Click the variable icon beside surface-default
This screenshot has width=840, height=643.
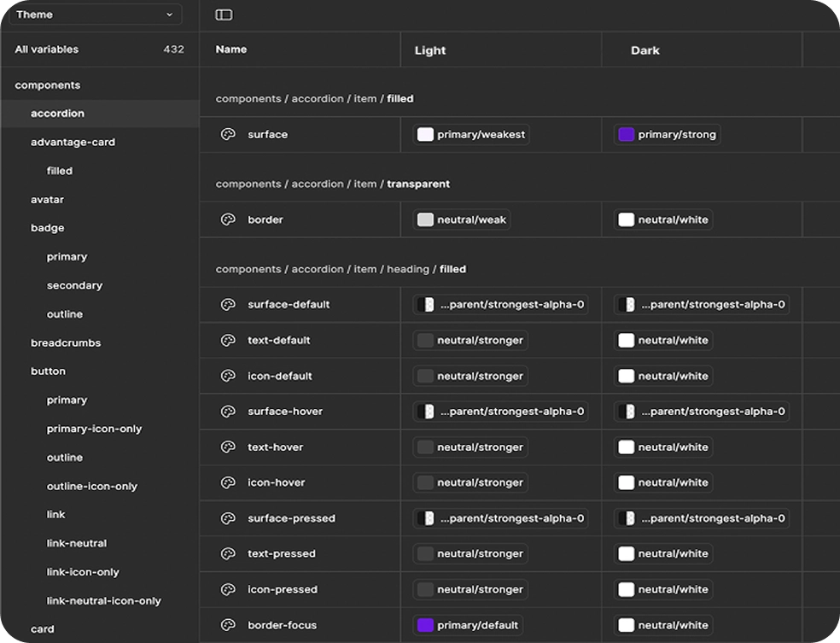pos(227,304)
